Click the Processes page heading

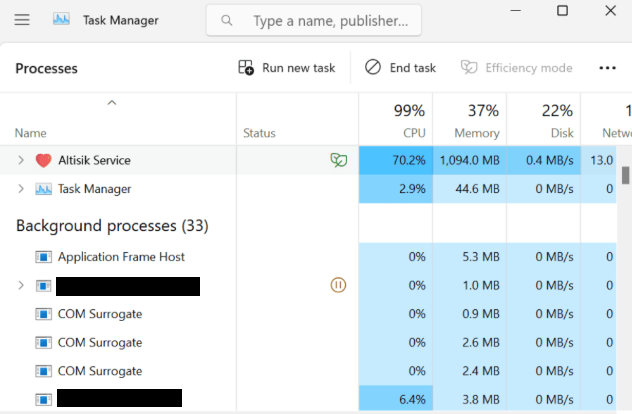pos(46,69)
